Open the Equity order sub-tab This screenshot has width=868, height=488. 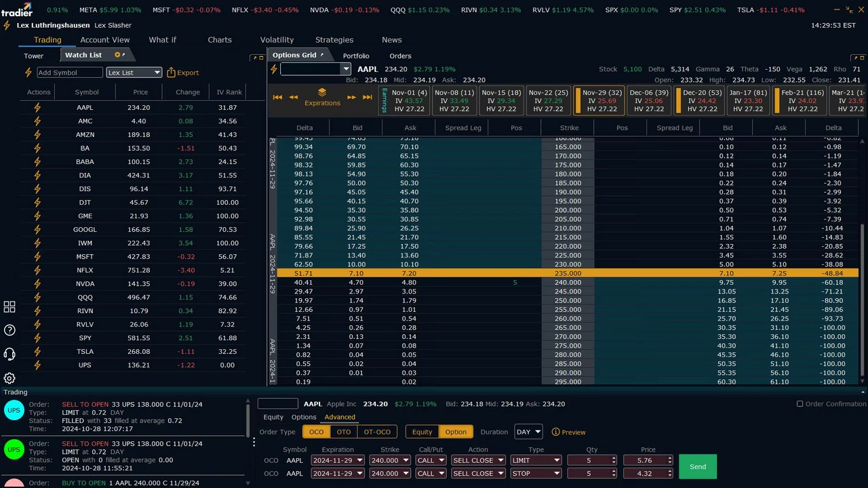coord(273,418)
